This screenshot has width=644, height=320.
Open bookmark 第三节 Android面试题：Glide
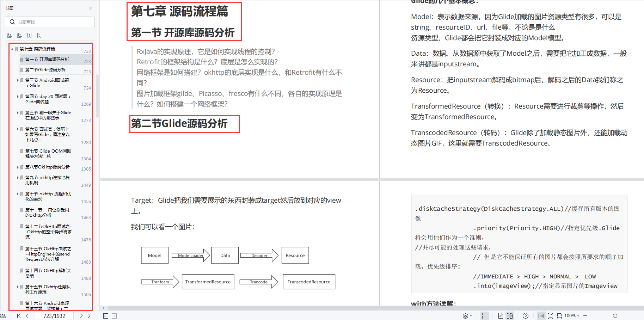[47, 83]
